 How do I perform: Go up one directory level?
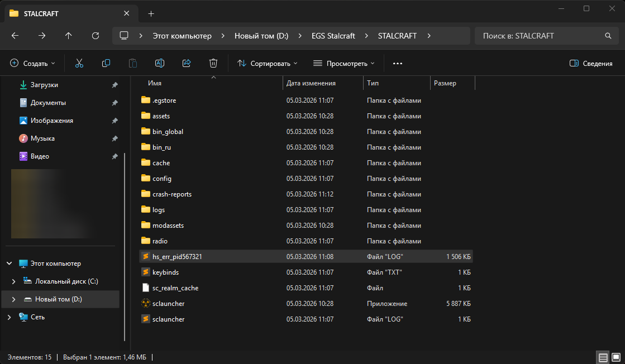click(69, 36)
